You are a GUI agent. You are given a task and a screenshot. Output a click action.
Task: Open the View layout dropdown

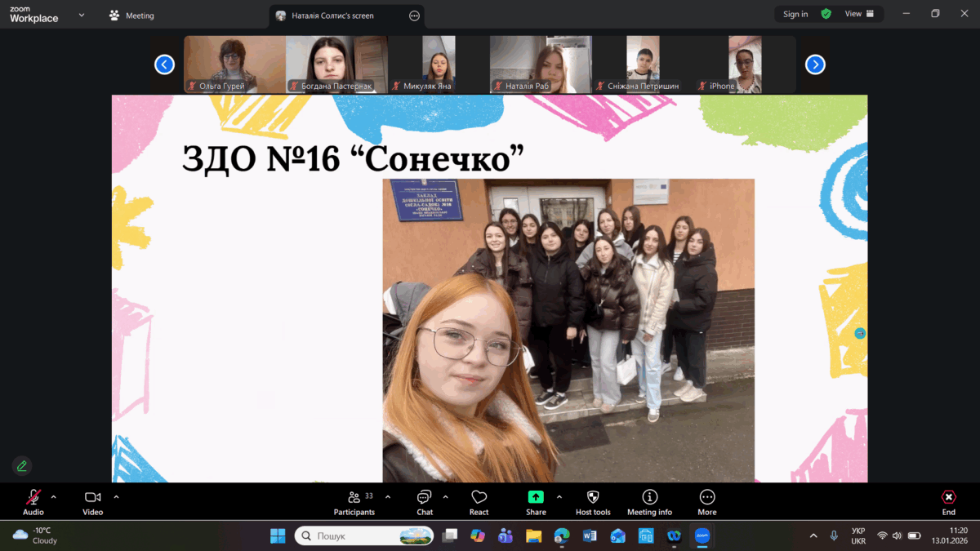click(859, 14)
